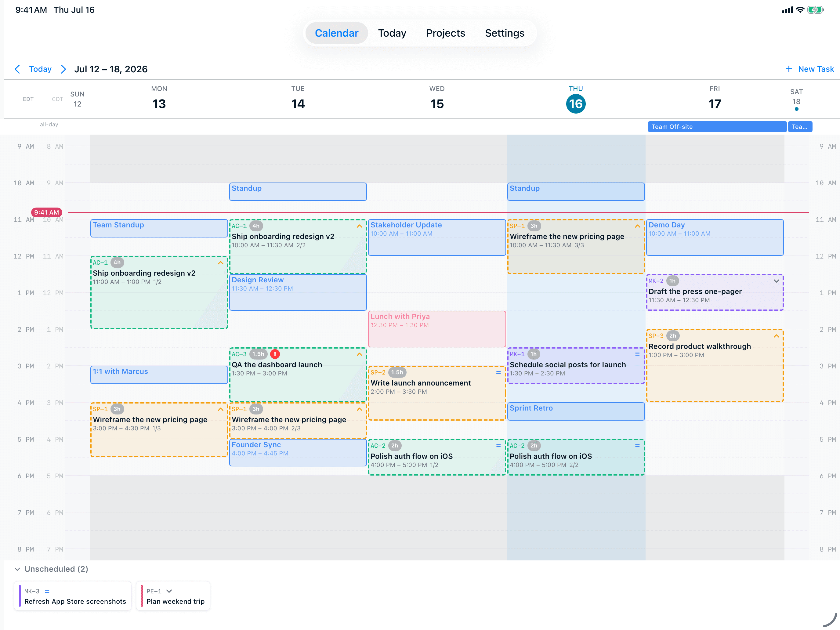The width and height of the screenshot is (840, 630).
Task: Select Sunday 12 day header
Action: 77,99
